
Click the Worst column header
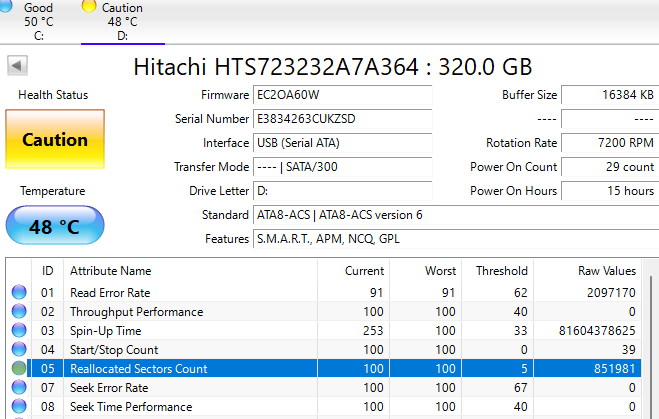pos(426,271)
